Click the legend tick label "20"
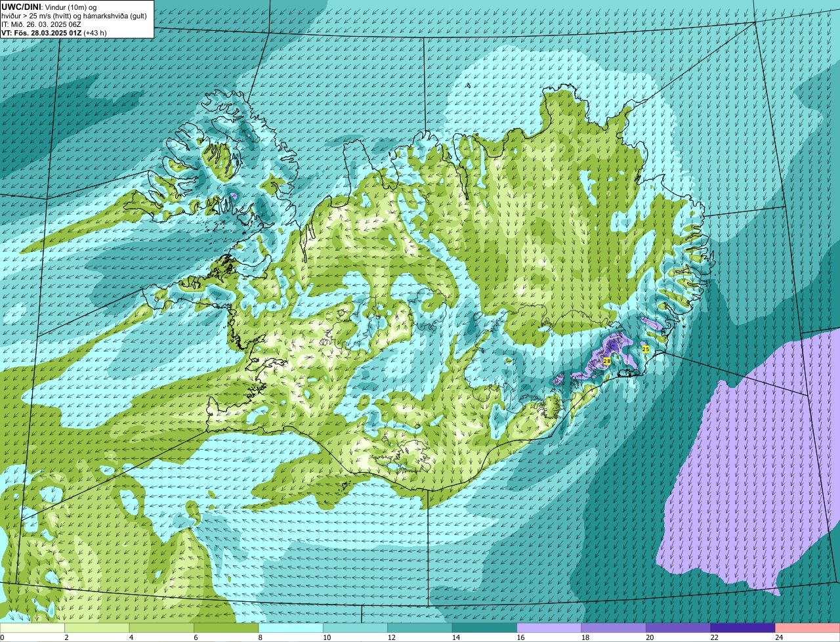The image size is (840, 642). (x=648, y=637)
